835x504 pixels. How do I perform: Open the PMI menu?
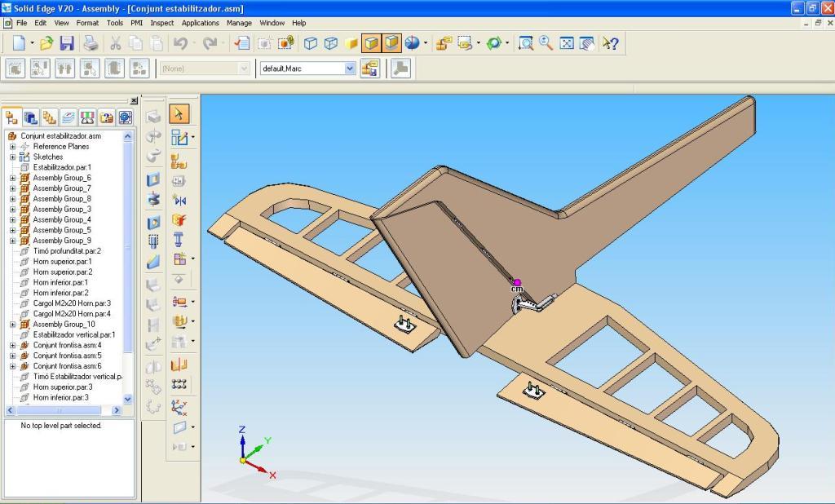point(136,23)
